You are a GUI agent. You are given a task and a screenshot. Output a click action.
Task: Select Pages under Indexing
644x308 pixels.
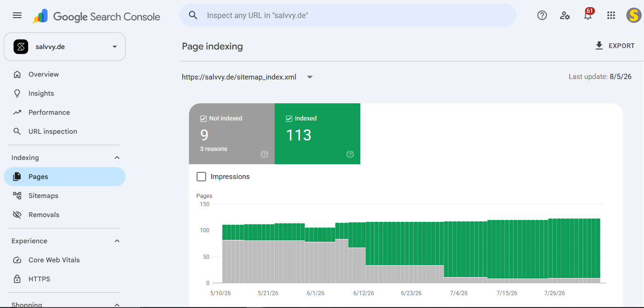(x=65, y=177)
